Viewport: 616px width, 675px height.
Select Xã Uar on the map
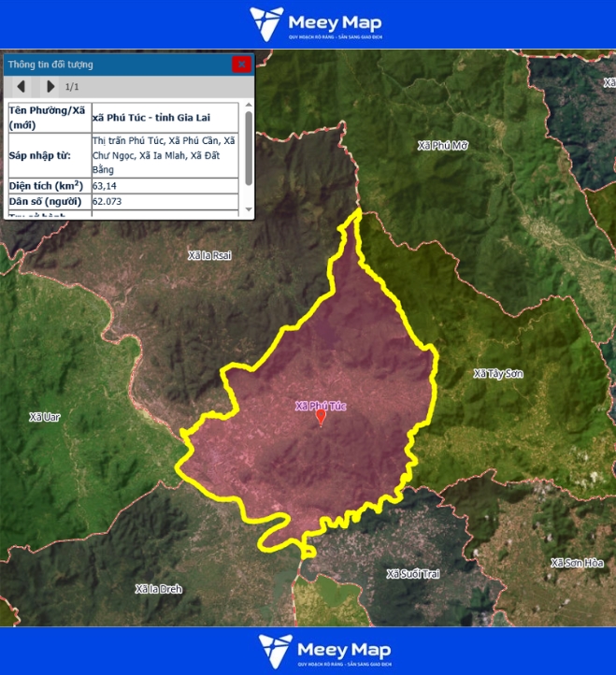tap(44, 417)
